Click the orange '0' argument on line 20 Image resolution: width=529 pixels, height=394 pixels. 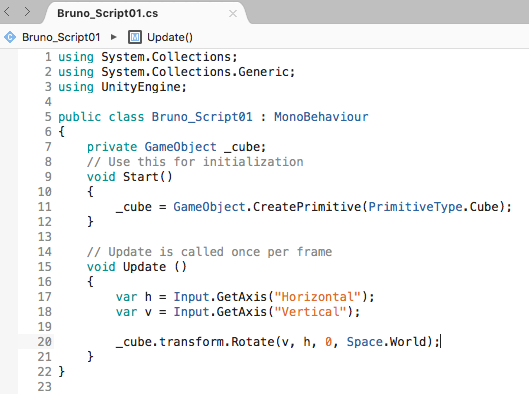[x=329, y=342]
